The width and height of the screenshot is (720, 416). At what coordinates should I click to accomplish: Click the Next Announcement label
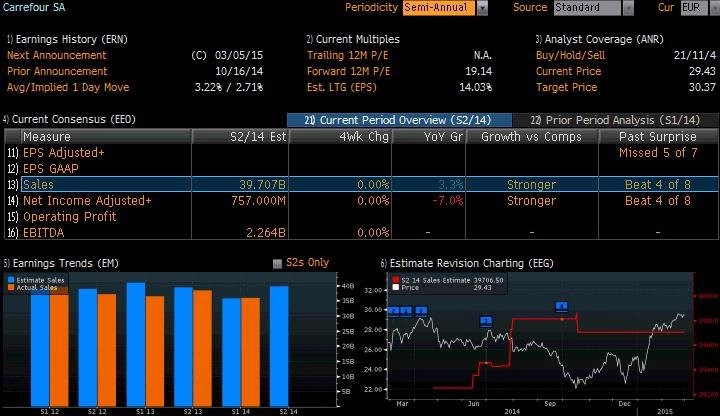point(56,55)
